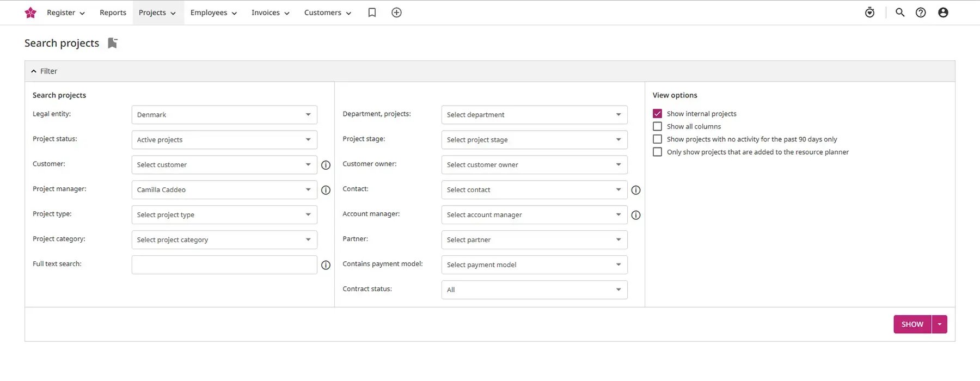Open the Select project stage dropdown
Screen dimensions: 980x381
tap(534, 140)
